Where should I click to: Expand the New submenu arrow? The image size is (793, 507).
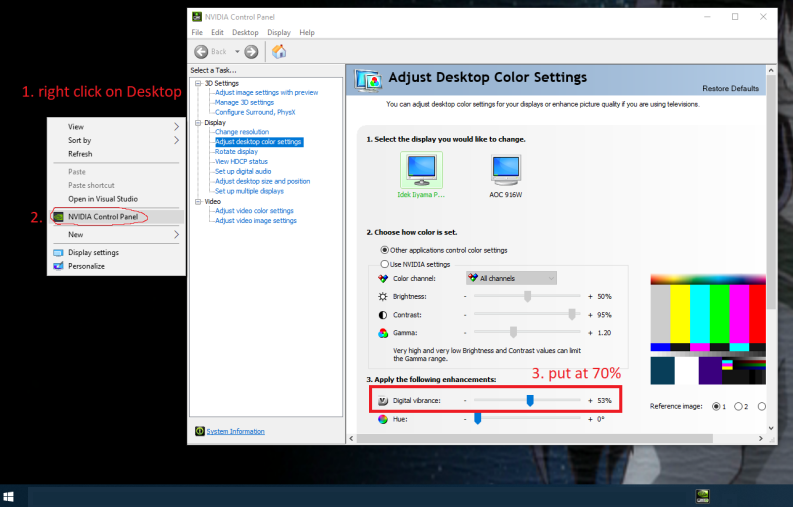177,234
